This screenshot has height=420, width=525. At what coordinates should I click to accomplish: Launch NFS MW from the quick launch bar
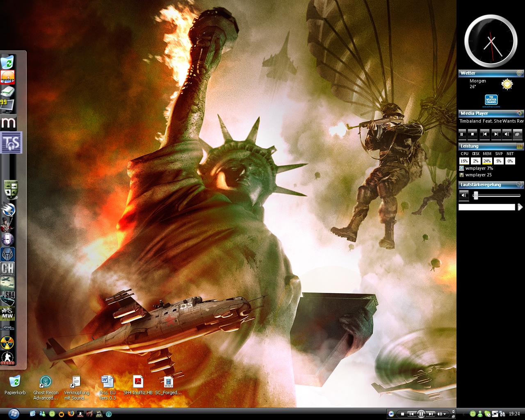[x=99, y=413]
